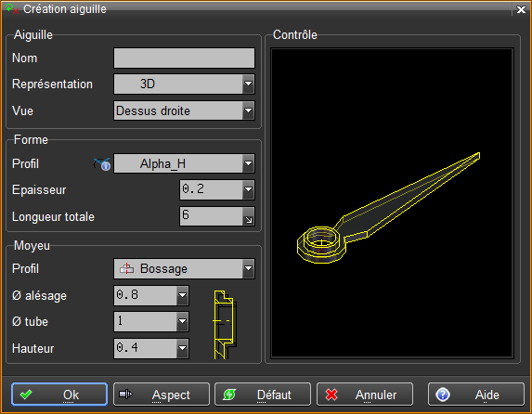Click the Défaut button

click(x=263, y=395)
